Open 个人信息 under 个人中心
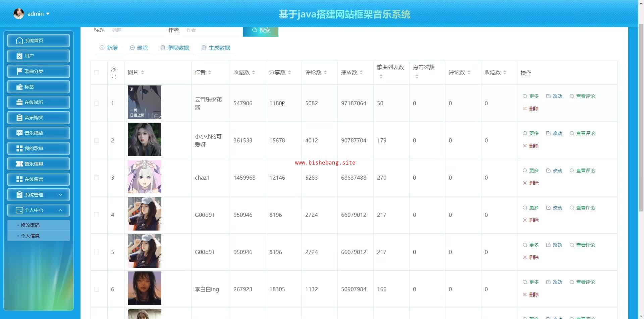 point(39,236)
